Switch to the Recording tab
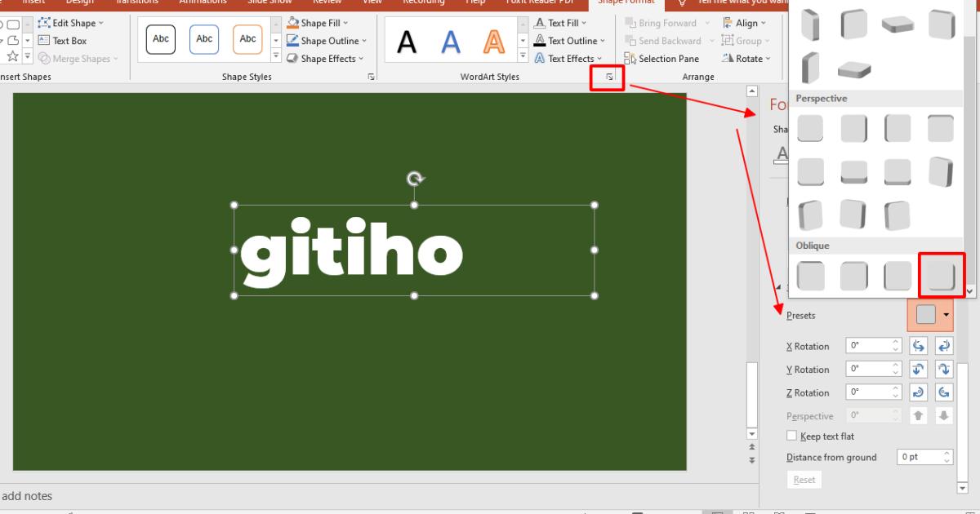 (423, 2)
